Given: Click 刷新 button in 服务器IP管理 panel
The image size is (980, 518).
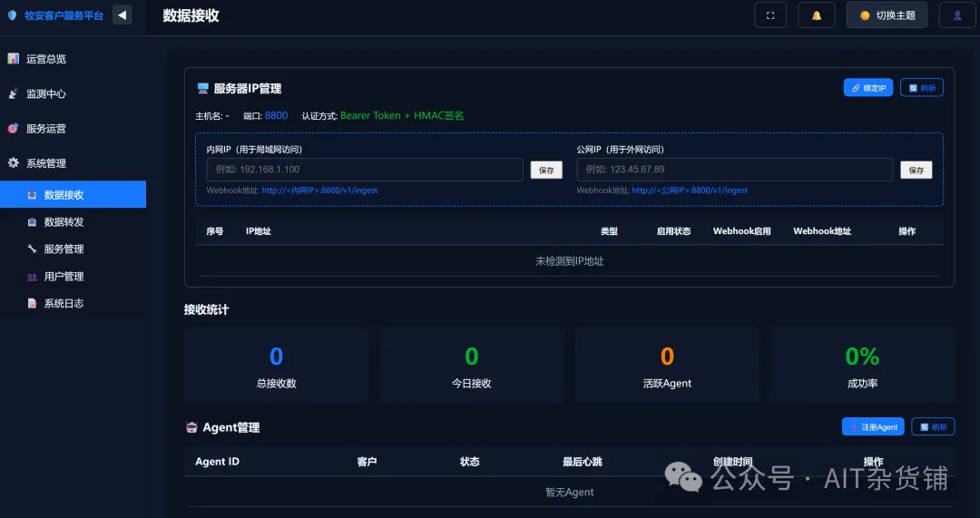Looking at the screenshot, I should (x=921, y=88).
